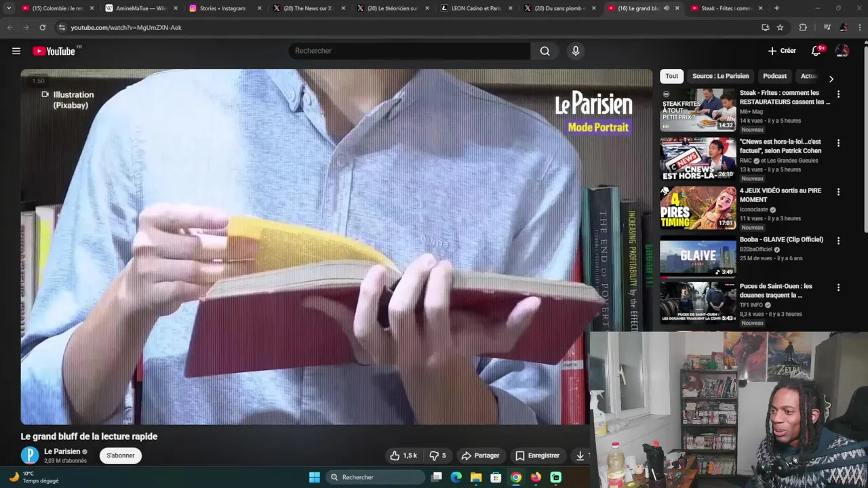Open Booba - GLAIVE video title
868x488 pixels.
[x=781, y=239]
